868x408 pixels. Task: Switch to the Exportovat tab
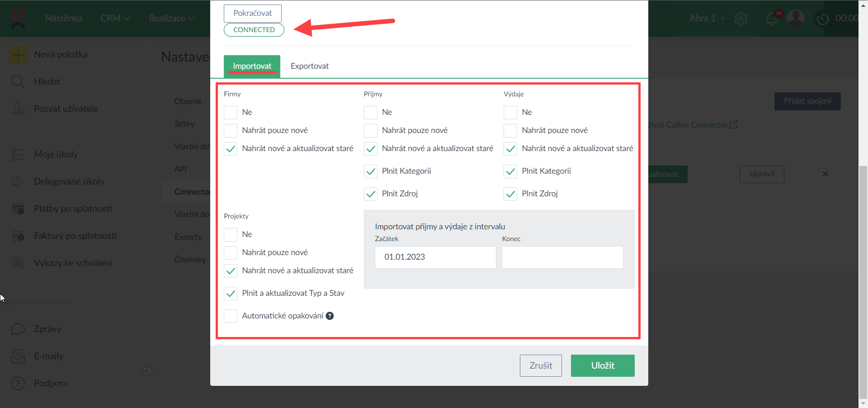pos(309,66)
